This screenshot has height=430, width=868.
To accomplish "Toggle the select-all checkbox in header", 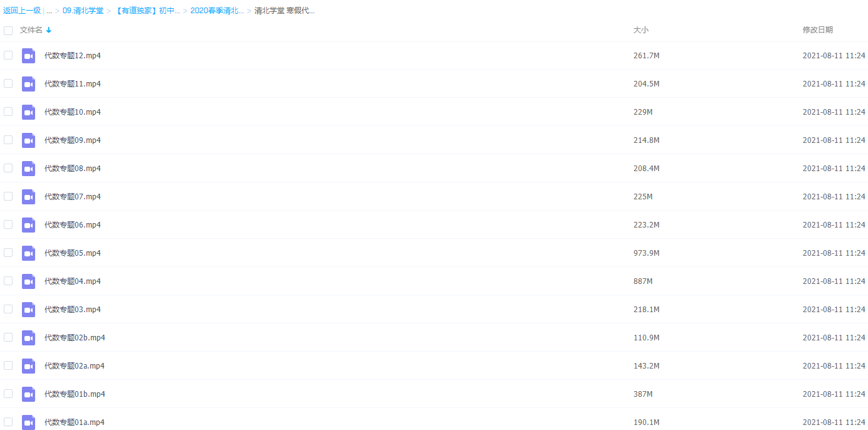I will [x=8, y=30].
